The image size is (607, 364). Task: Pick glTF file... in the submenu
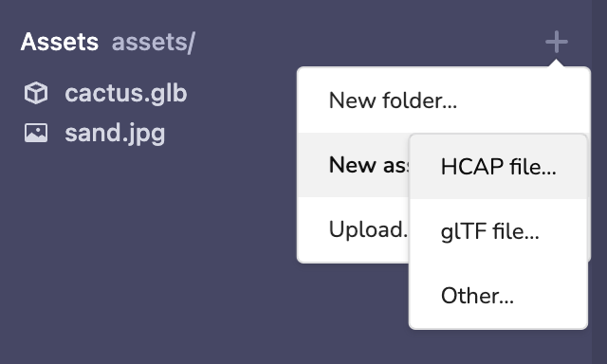pyautogui.click(x=489, y=231)
